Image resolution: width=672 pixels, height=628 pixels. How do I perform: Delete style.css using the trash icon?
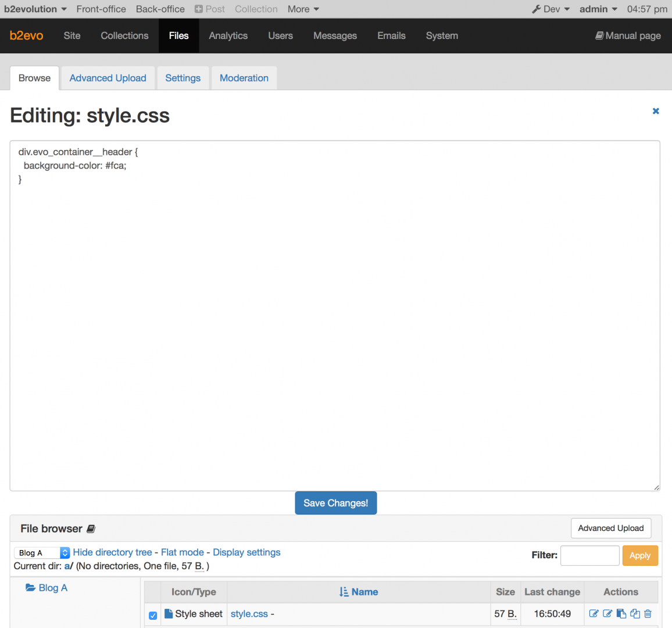(647, 613)
